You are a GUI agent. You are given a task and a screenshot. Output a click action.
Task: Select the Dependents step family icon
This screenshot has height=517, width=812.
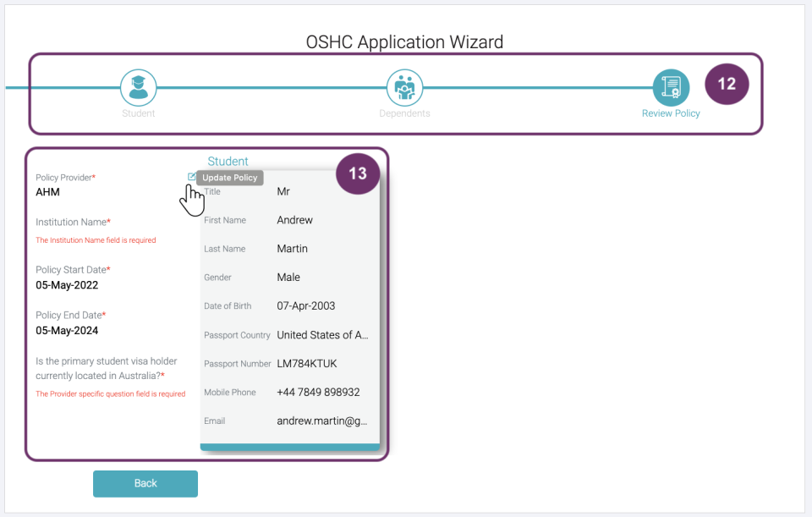coord(404,87)
